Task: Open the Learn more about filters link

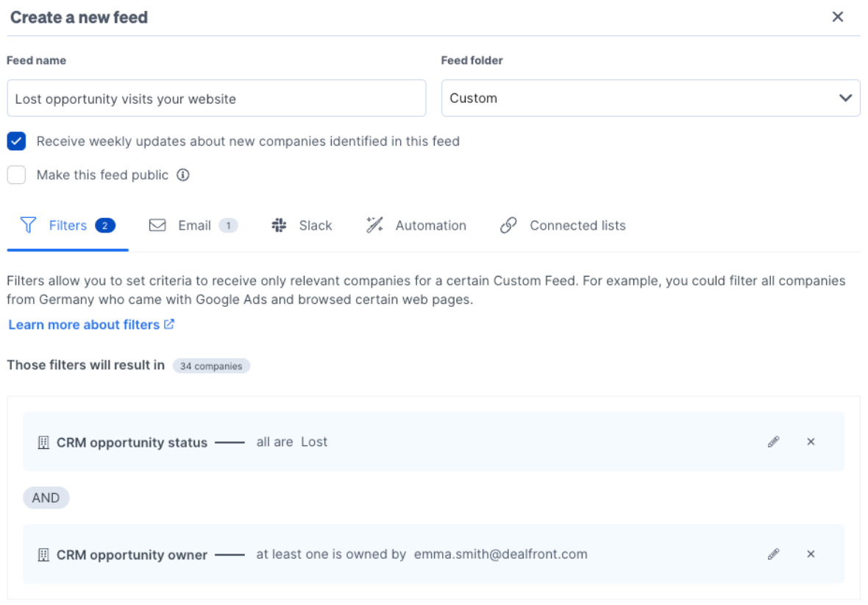Action: pyautogui.click(x=84, y=324)
